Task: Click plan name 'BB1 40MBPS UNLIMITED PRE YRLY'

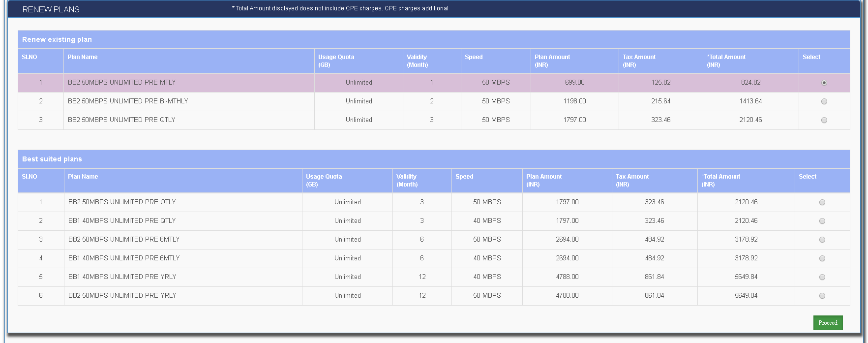Action: tap(122, 277)
